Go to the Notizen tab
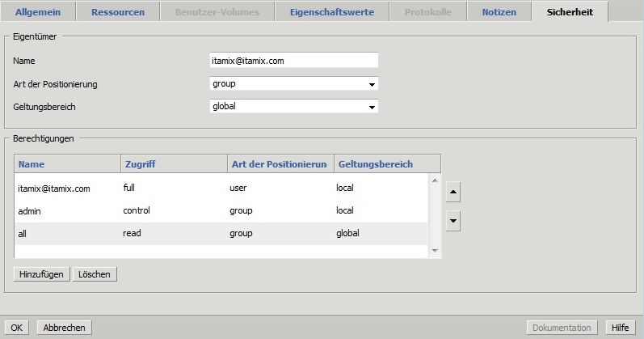The image size is (644, 339). tap(499, 12)
